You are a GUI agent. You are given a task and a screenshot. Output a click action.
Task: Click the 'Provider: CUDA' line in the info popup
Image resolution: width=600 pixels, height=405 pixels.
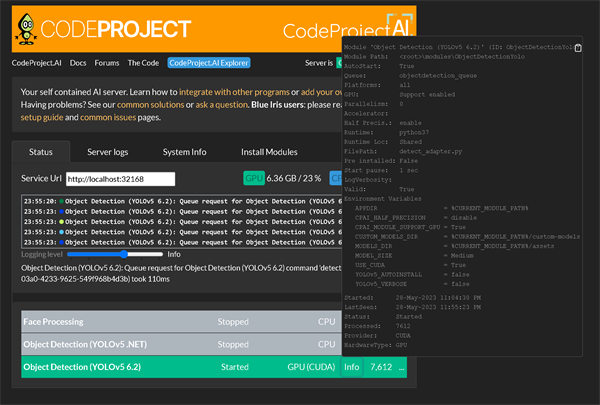[x=377, y=336]
